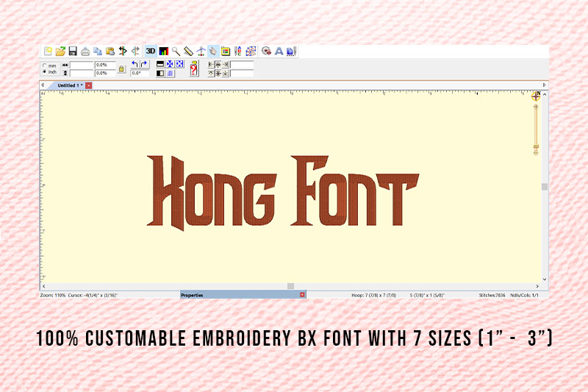
Task: Rotate design right with blue arrow
Action: pos(144,64)
